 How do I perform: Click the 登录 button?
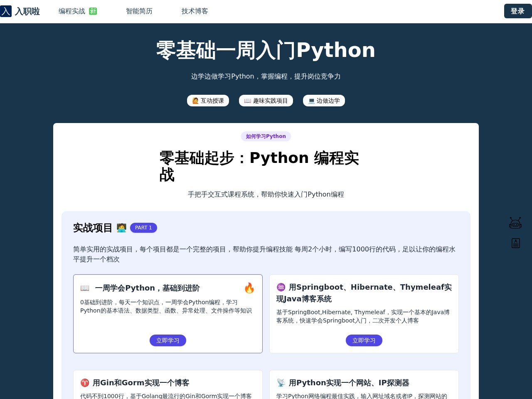pyautogui.click(x=517, y=11)
